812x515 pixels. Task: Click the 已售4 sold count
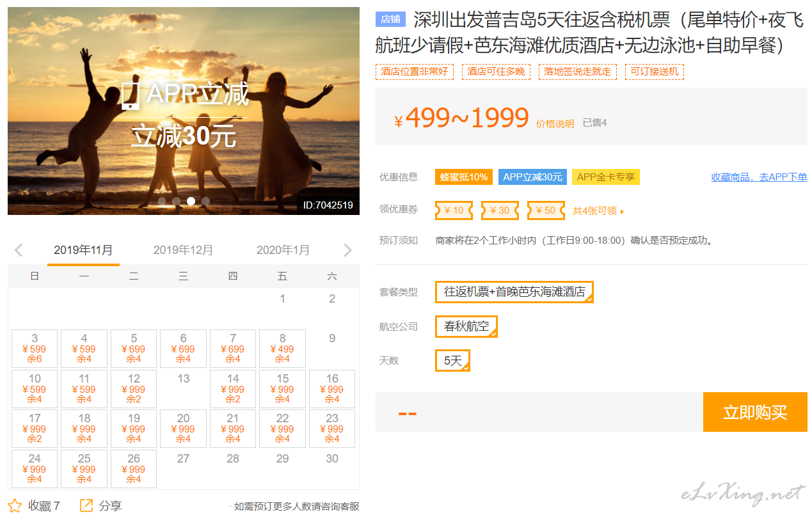(x=594, y=123)
